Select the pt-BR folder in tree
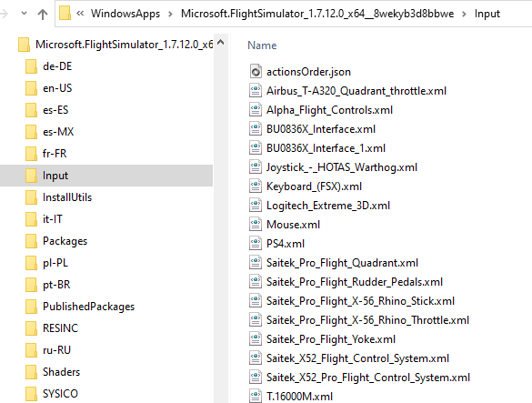The image size is (532, 403). [48, 285]
